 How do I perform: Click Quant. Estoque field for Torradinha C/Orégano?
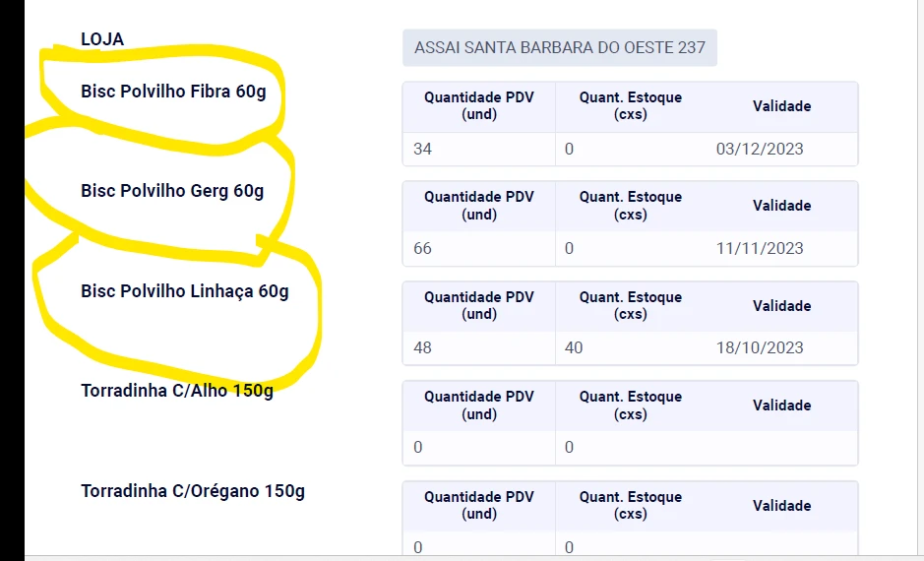pos(630,547)
